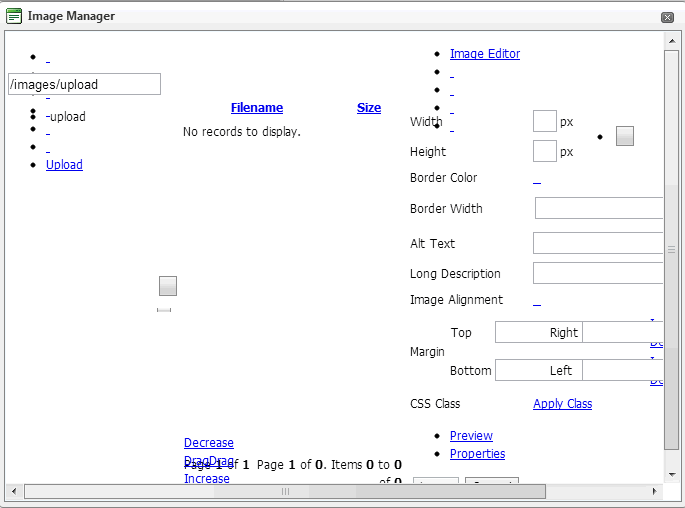Click the Alt Text input field

[x=598, y=243]
